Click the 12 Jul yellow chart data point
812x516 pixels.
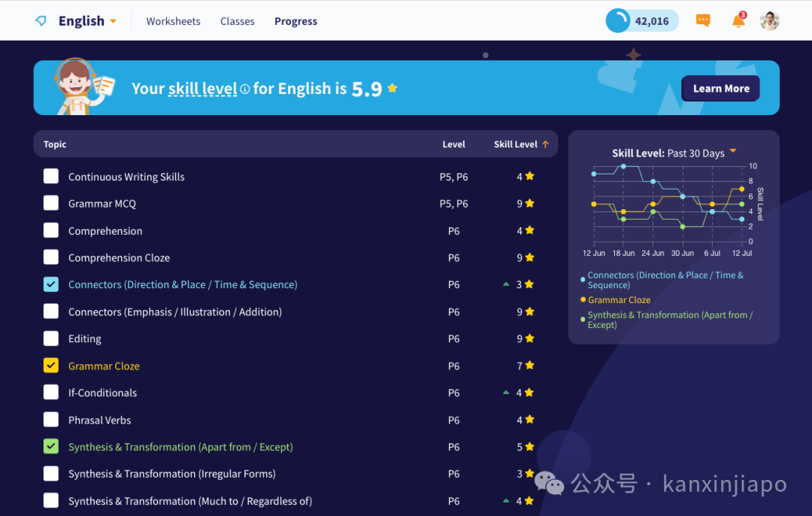point(741,189)
